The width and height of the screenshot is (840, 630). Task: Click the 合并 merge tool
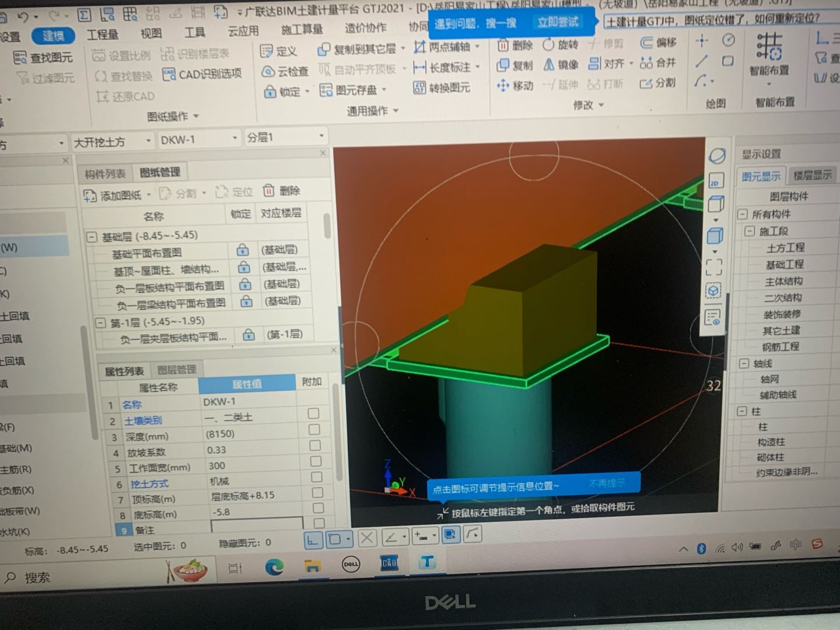click(x=658, y=62)
